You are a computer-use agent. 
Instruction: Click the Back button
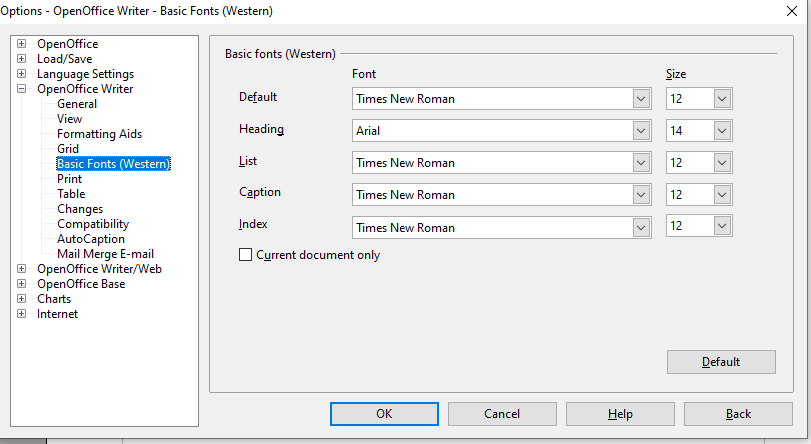tap(738, 414)
